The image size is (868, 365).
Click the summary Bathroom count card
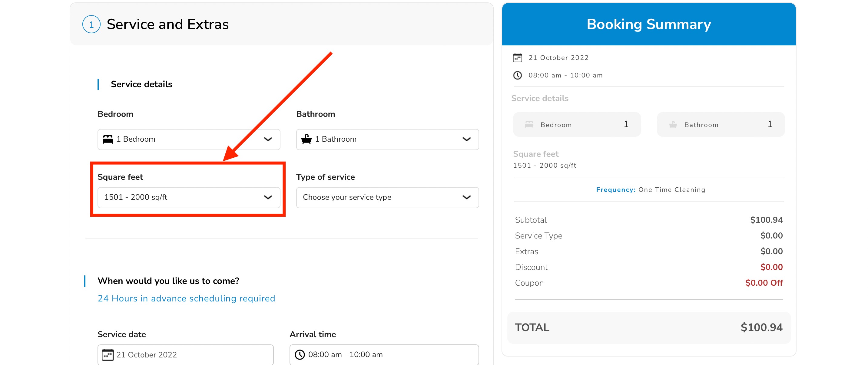tap(721, 124)
